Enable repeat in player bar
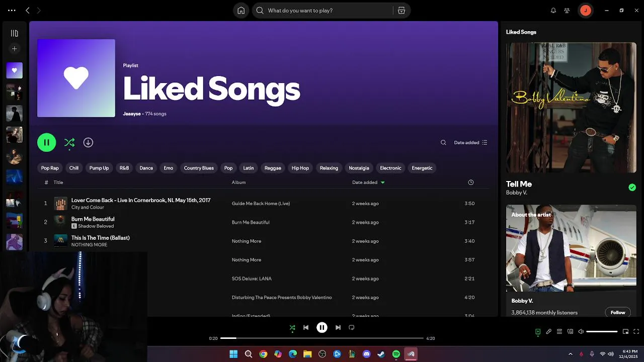This screenshot has height=362, width=644. [352, 328]
